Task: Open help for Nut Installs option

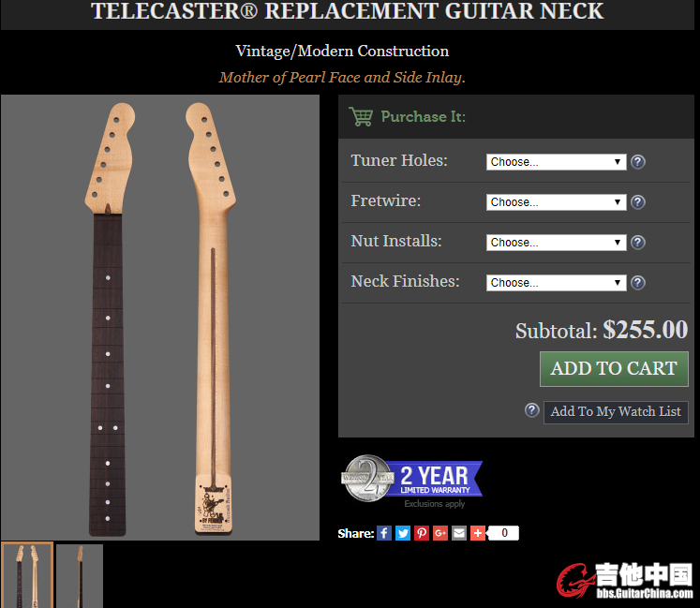Action: pyautogui.click(x=638, y=243)
